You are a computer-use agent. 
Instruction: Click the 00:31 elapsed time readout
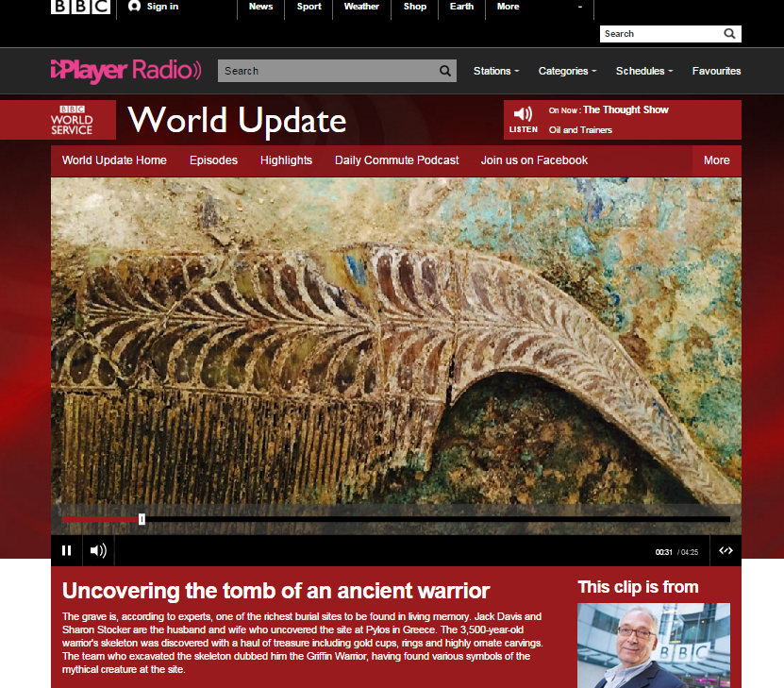pos(663,552)
